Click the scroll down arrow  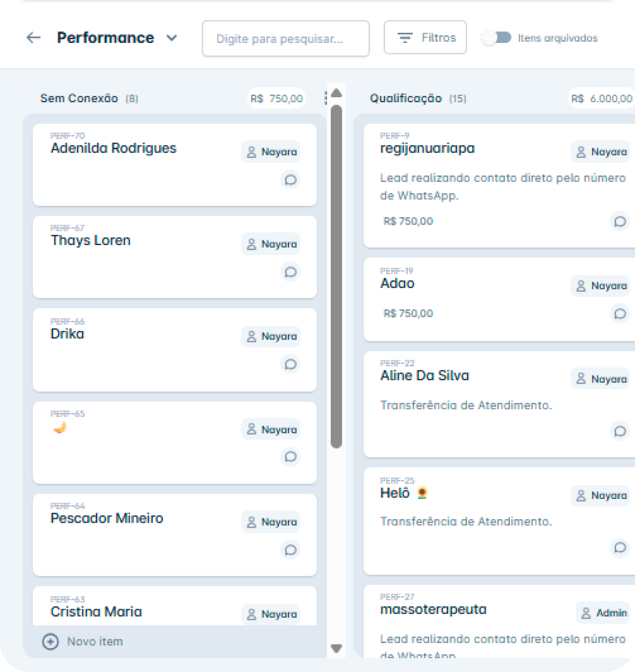[x=337, y=648]
